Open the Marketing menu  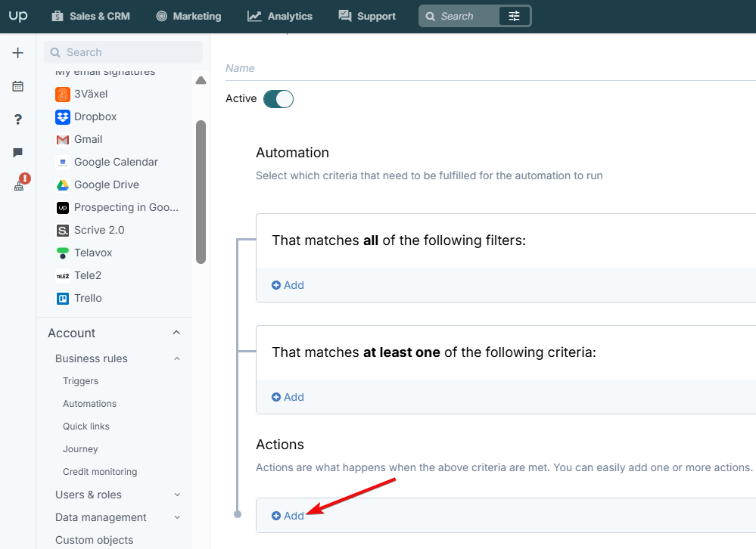tap(188, 16)
